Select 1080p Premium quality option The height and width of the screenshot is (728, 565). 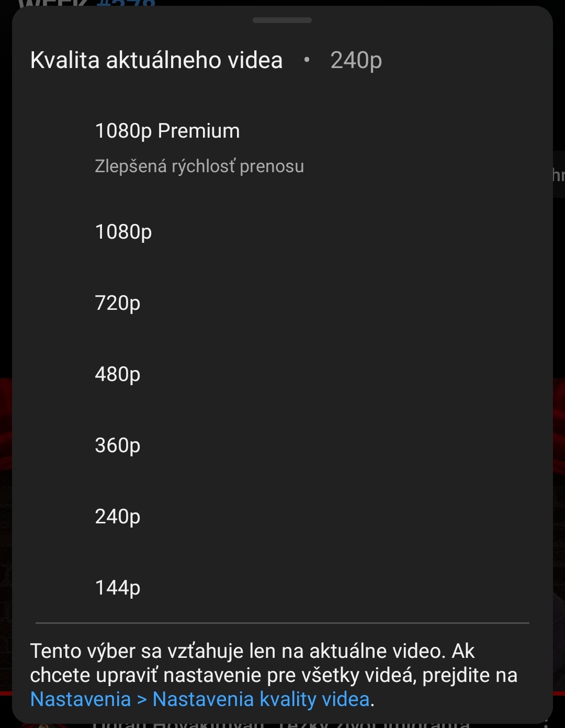167,131
